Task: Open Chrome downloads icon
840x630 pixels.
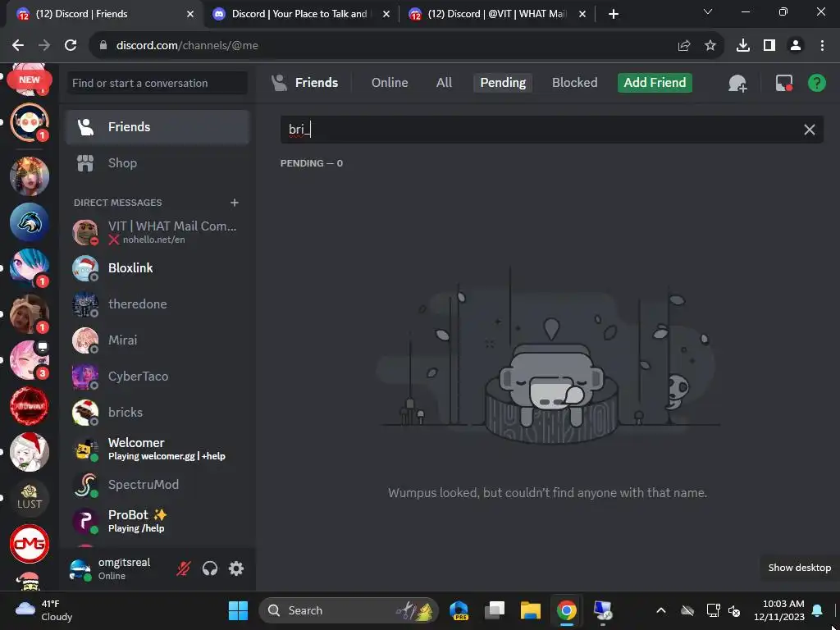Action: [x=742, y=46]
